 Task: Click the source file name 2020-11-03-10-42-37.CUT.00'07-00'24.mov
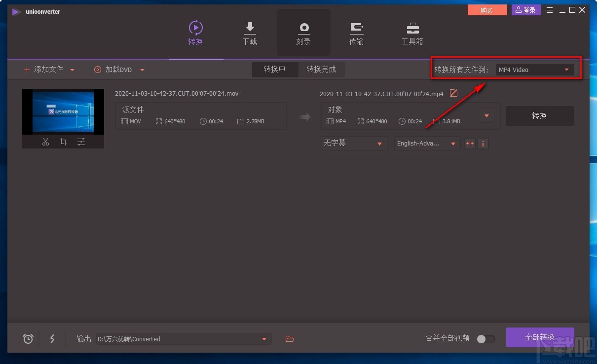(177, 93)
